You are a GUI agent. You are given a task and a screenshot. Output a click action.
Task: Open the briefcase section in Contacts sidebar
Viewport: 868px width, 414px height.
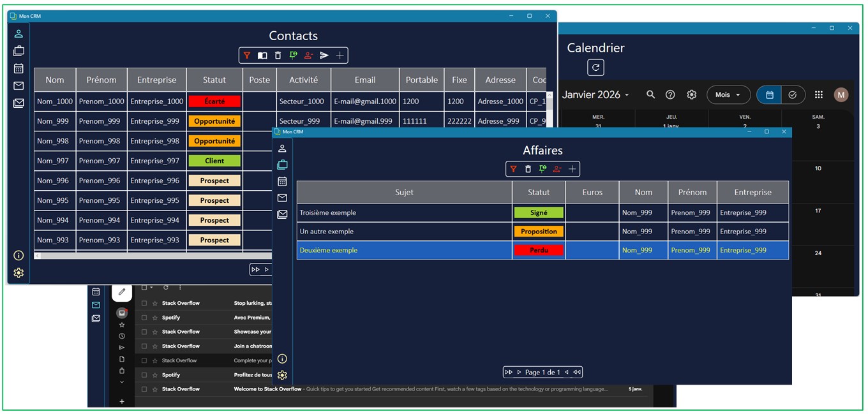[19, 51]
